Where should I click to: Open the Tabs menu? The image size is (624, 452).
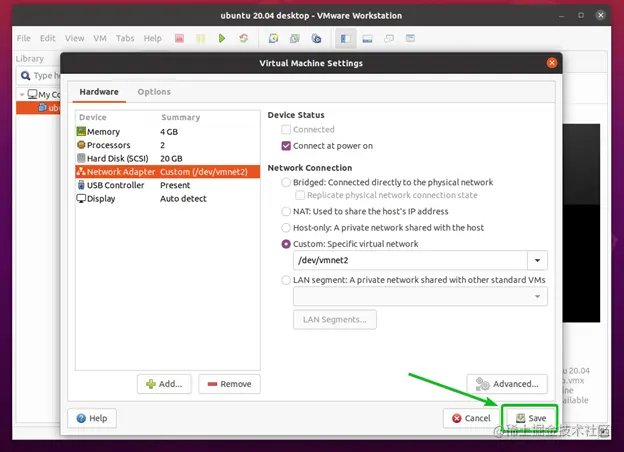125,38
